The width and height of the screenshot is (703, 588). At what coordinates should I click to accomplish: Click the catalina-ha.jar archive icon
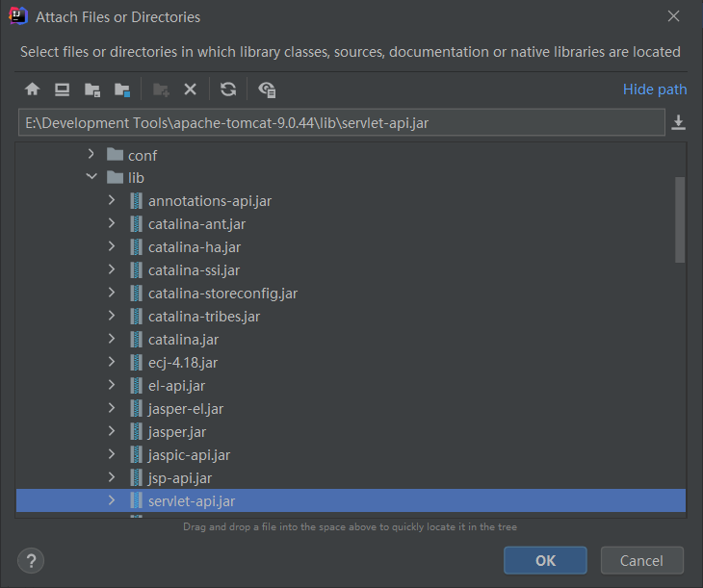click(x=137, y=247)
